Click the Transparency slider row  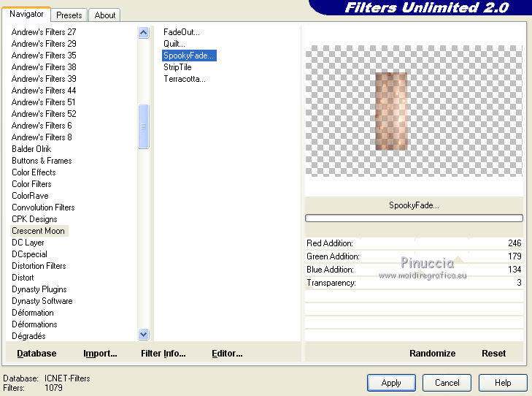(414, 283)
